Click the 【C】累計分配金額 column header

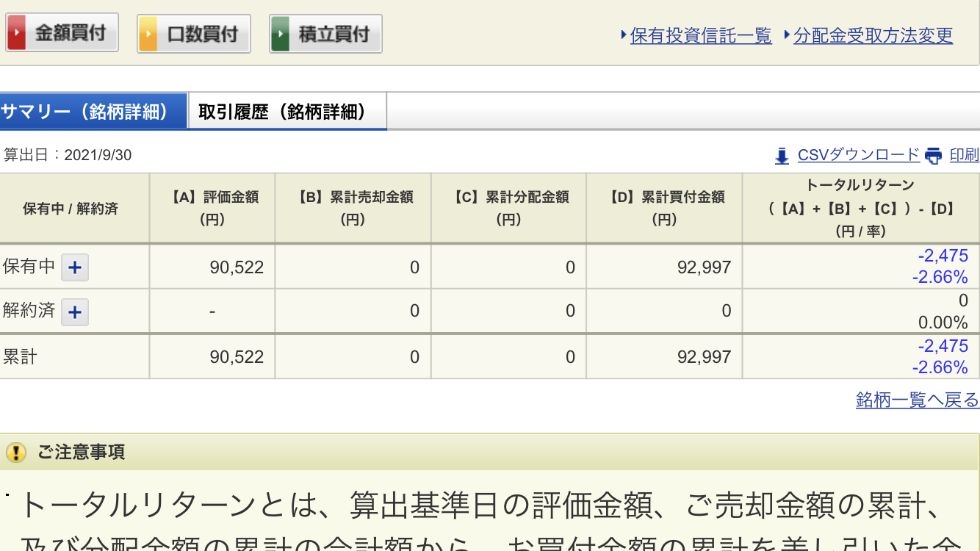pyautogui.click(x=508, y=208)
